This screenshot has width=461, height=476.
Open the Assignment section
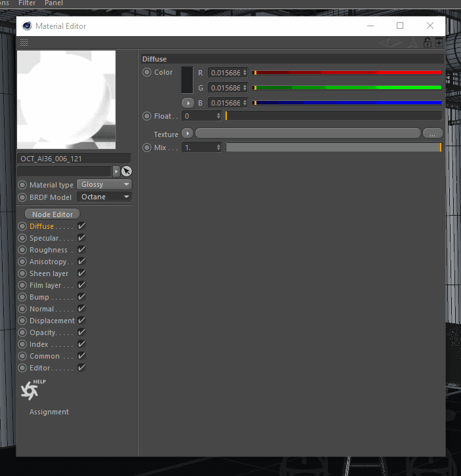[49, 412]
